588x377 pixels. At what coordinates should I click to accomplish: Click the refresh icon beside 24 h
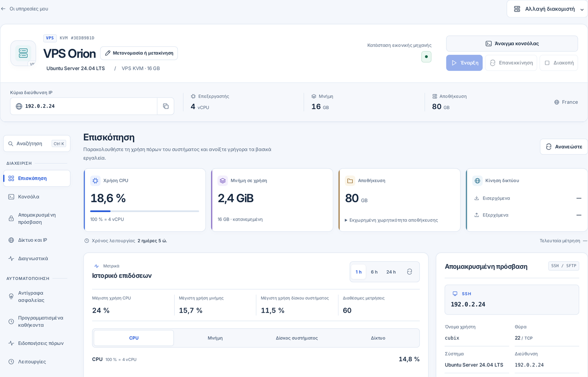[x=409, y=272]
